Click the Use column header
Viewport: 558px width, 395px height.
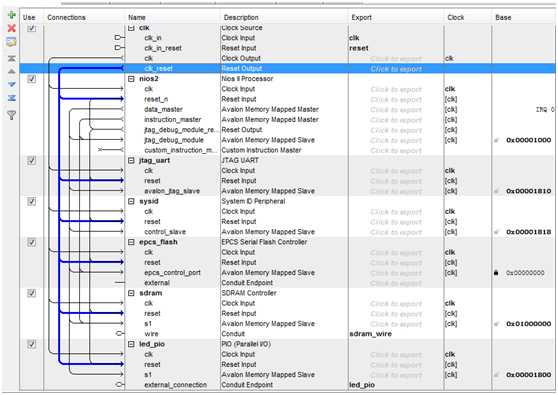coord(29,17)
